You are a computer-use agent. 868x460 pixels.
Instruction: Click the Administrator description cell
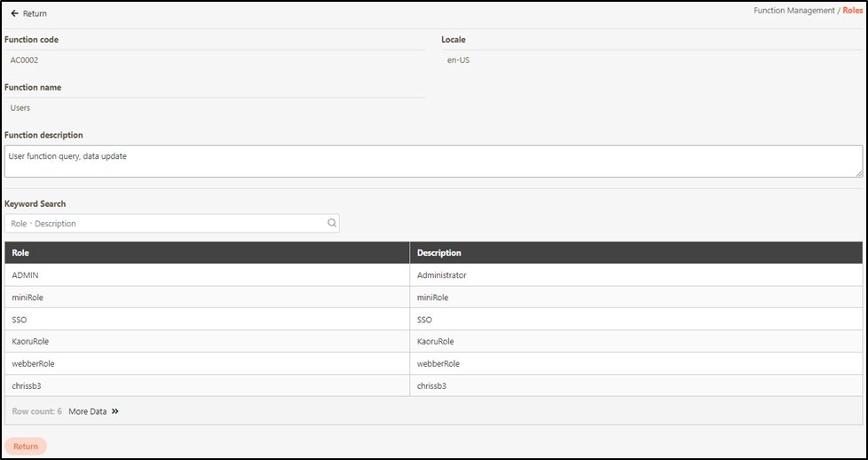click(442, 275)
